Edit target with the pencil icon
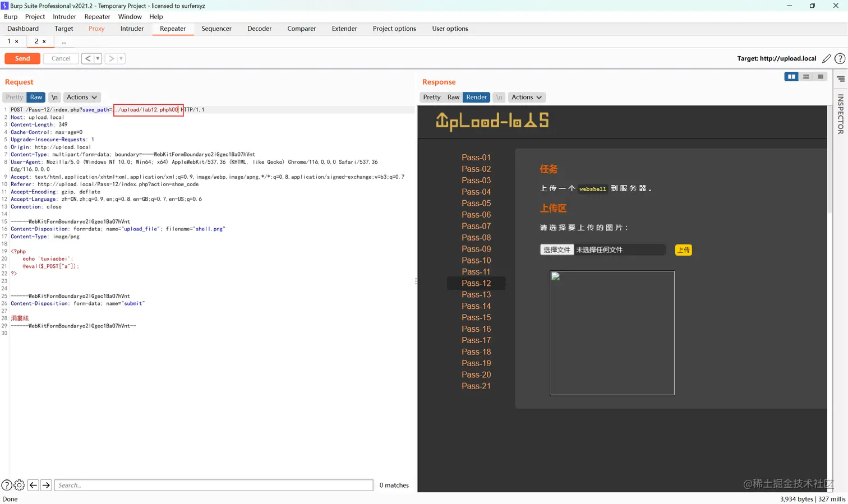 click(826, 58)
